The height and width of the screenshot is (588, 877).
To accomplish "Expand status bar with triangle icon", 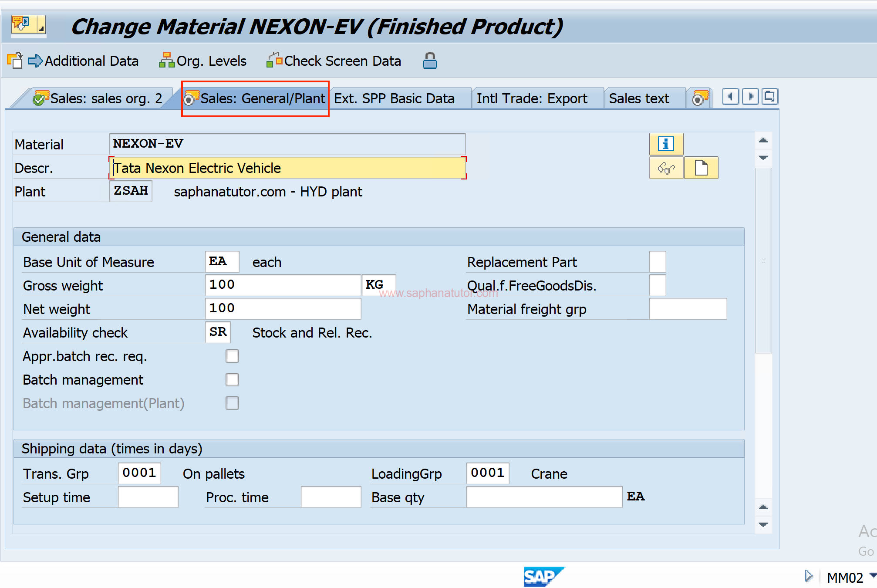I will point(809,576).
